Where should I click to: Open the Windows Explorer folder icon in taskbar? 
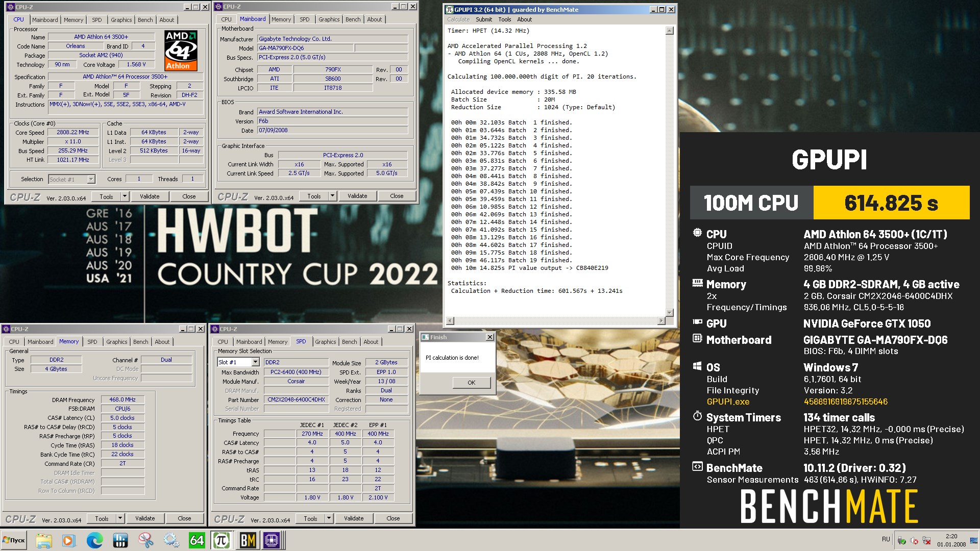(43, 540)
